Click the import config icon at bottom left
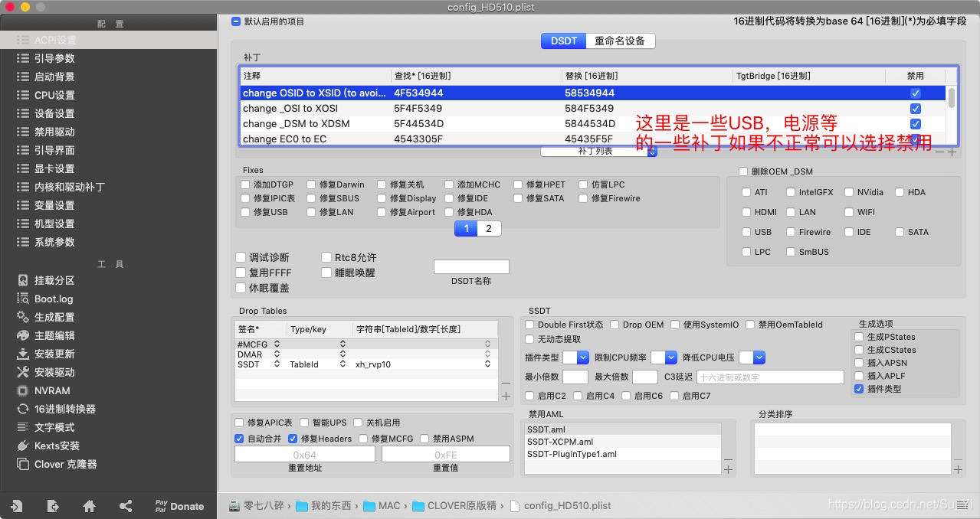This screenshot has height=519, width=980. 16,506
